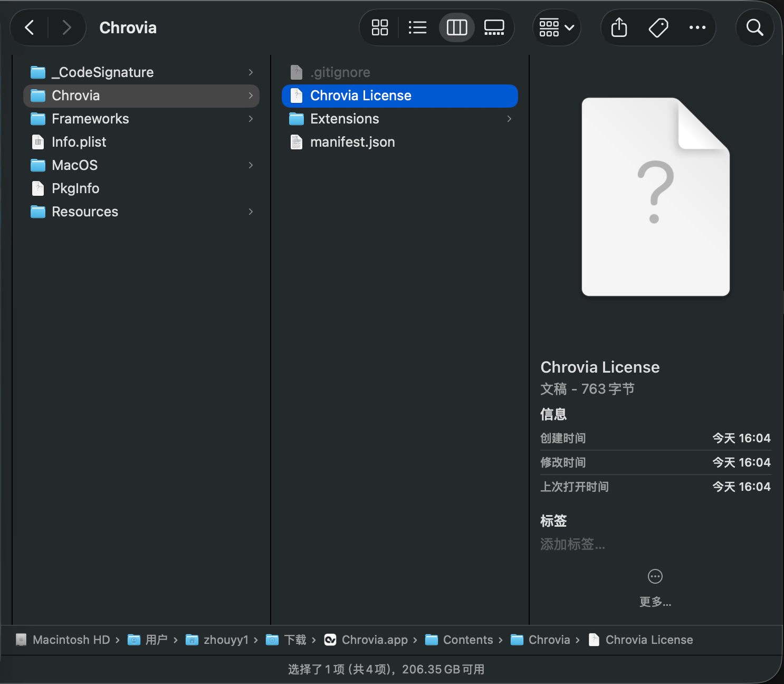Select the Frameworks folder
This screenshot has width=784, height=684.
(x=141, y=119)
